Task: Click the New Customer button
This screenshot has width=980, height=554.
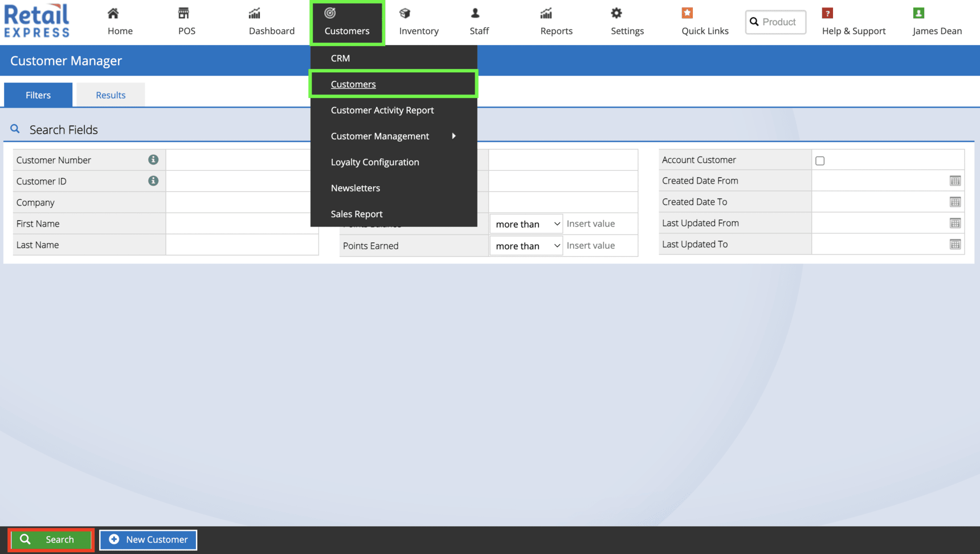Action: click(x=148, y=539)
